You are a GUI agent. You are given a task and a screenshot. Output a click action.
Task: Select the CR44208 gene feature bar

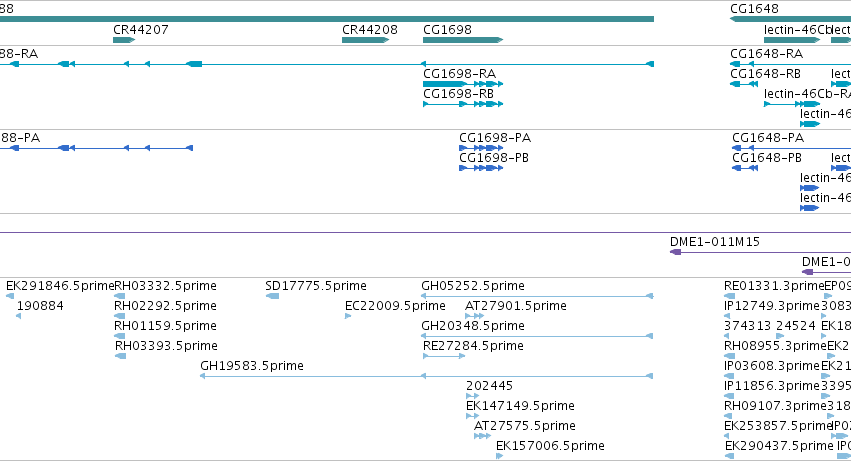(365, 40)
